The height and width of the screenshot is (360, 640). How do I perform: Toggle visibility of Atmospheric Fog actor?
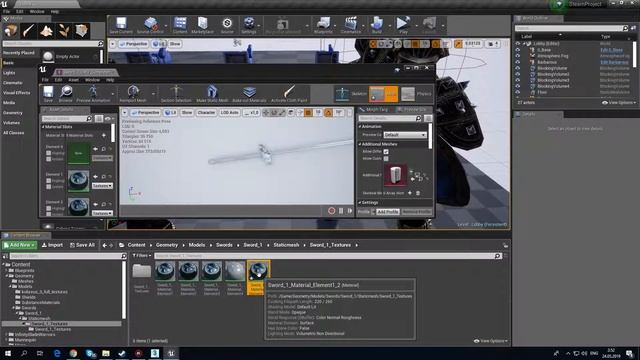click(x=518, y=56)
